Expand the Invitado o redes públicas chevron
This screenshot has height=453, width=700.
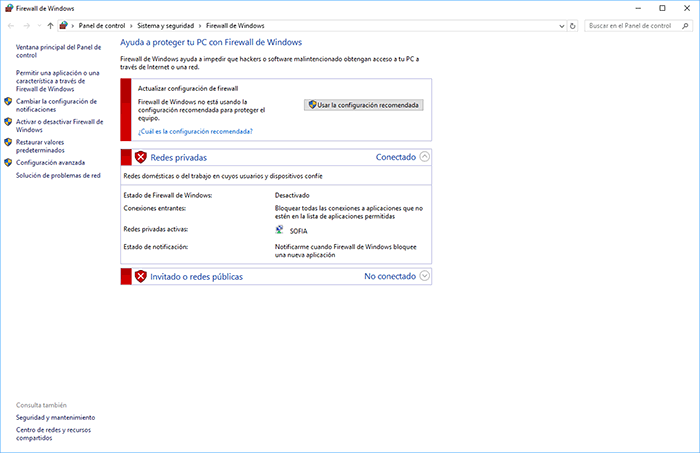coord(425,276)
